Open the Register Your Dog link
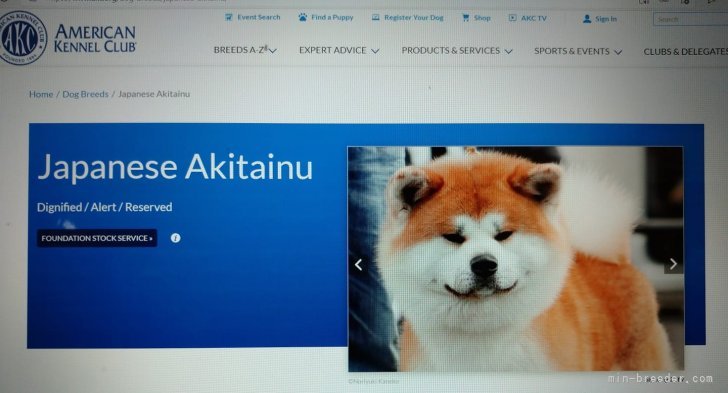The width and height of the screenshot is (728, 393). coord(414,18)
